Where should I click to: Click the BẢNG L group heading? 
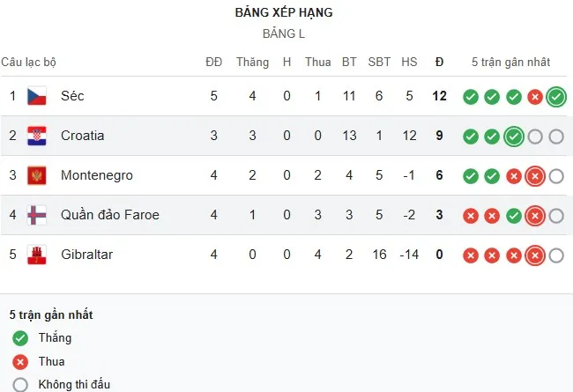(284, 34)
